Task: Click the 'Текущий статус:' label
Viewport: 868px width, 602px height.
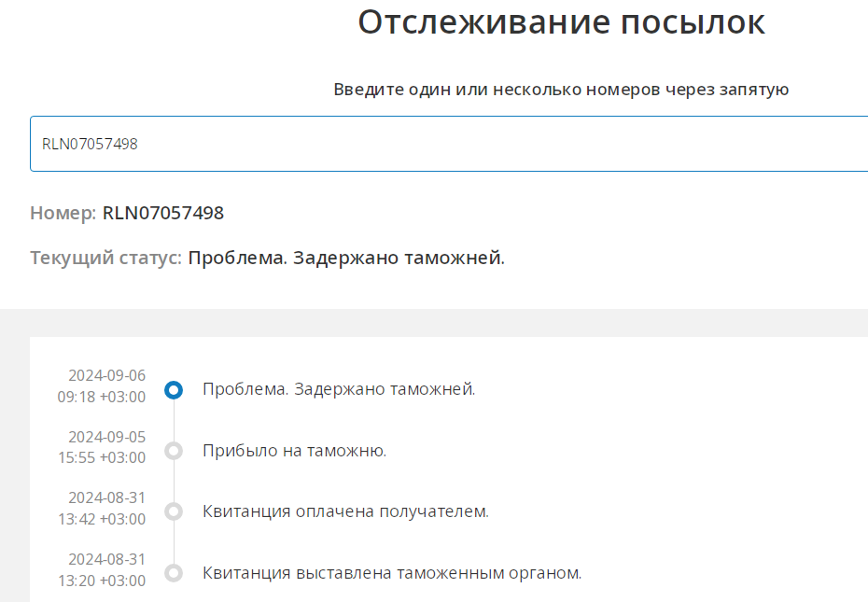Action: (105, 258)
